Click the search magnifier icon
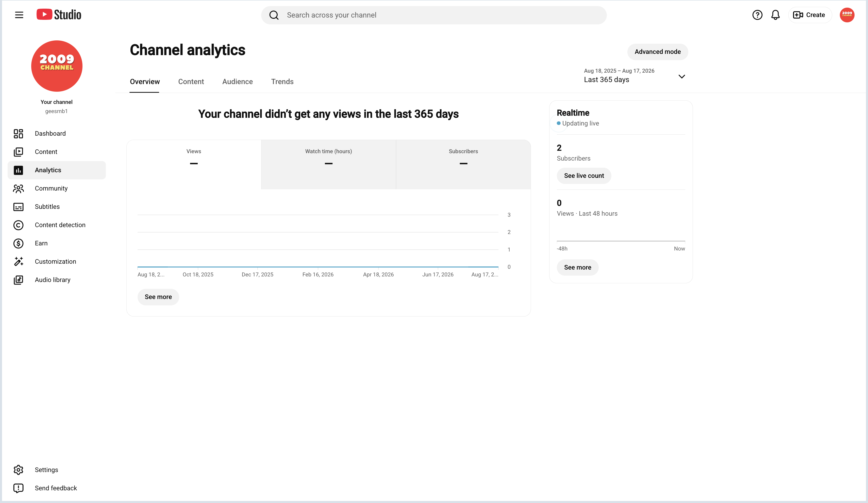 (x=274, y=15)
